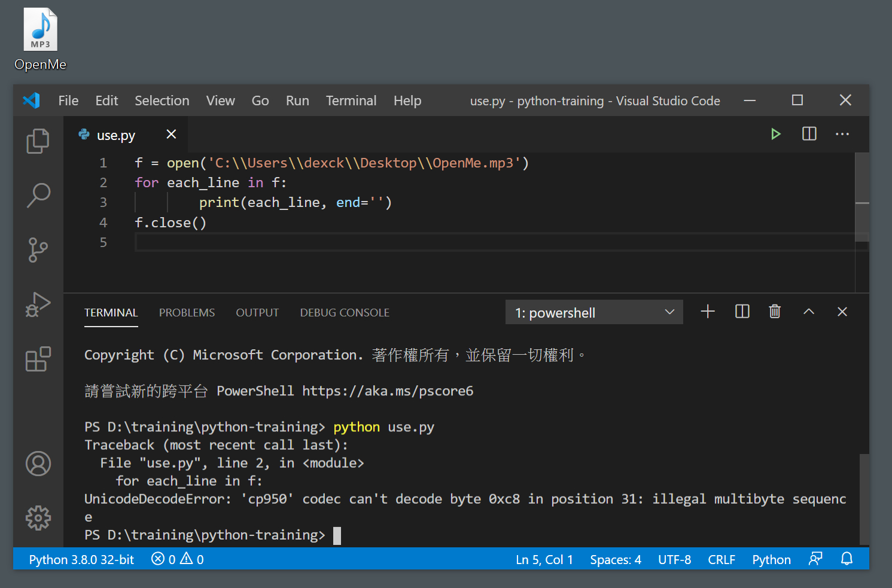Open the Explorer view in the activity bar
The image size is (892, 588).
click(x=38, y=141)
